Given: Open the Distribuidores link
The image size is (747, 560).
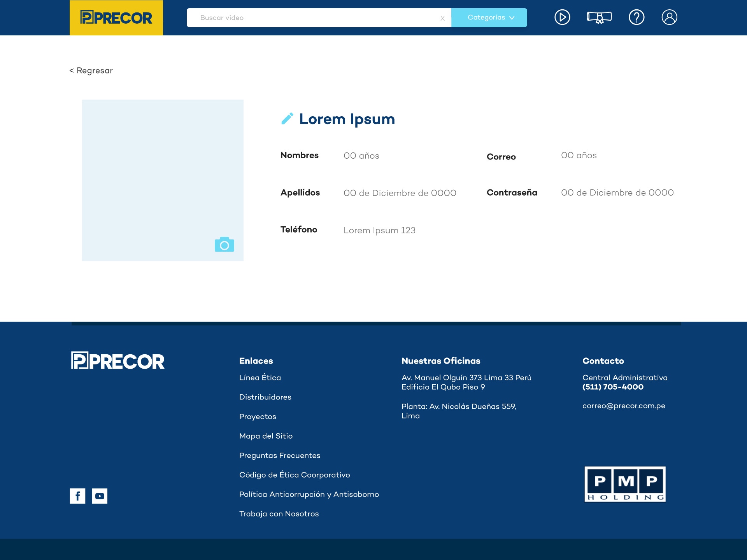Looking at the screenshot, I should coord(265,397).
